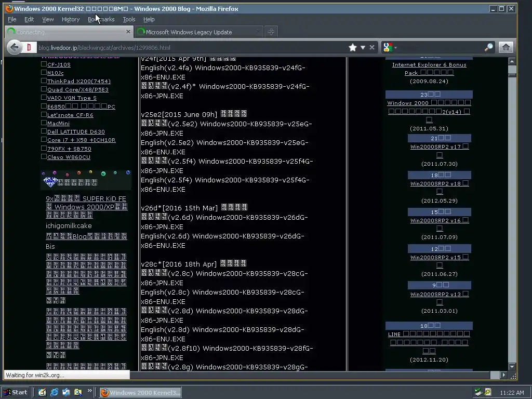Switch to Microsoft Windows Legacy Update tab
Screen dimensions: 532x399
tap(199, 32)
